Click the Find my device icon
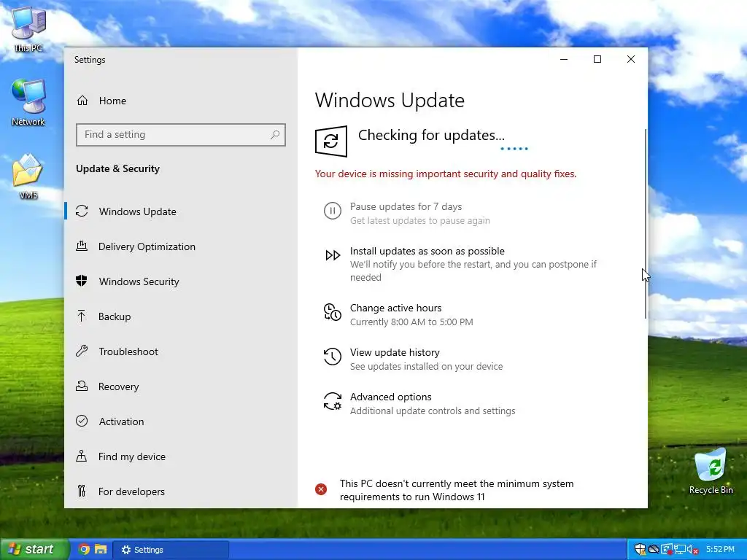Image resolution: width=747 pixels, height=560 pixels. click(82, 456)
